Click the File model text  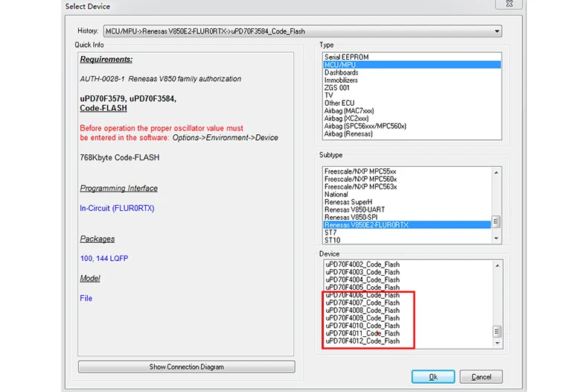pyautogui.click(x=86, y=298)
